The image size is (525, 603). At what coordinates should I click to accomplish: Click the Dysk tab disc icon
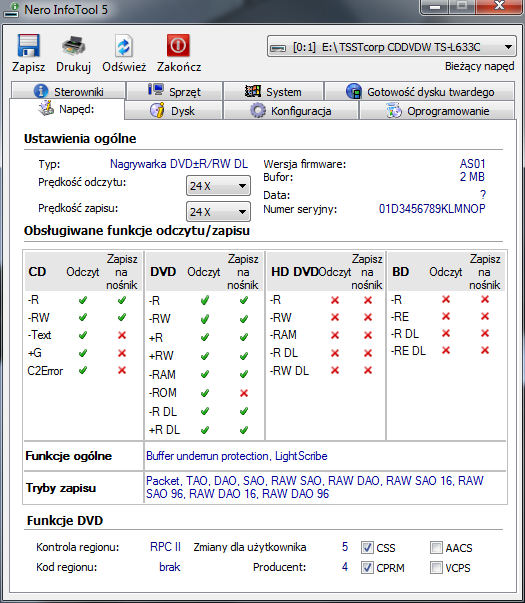pyautogui.click(x=157, y=110)
